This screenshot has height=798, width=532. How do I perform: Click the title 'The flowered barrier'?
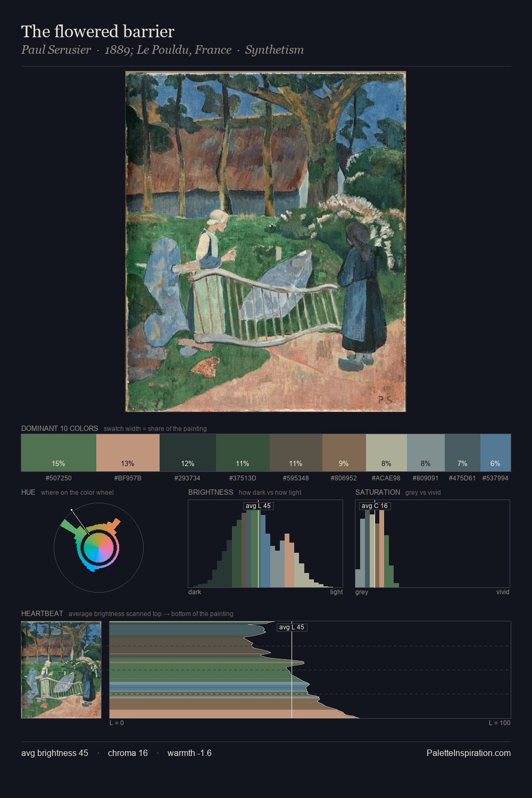click(98, 31)
